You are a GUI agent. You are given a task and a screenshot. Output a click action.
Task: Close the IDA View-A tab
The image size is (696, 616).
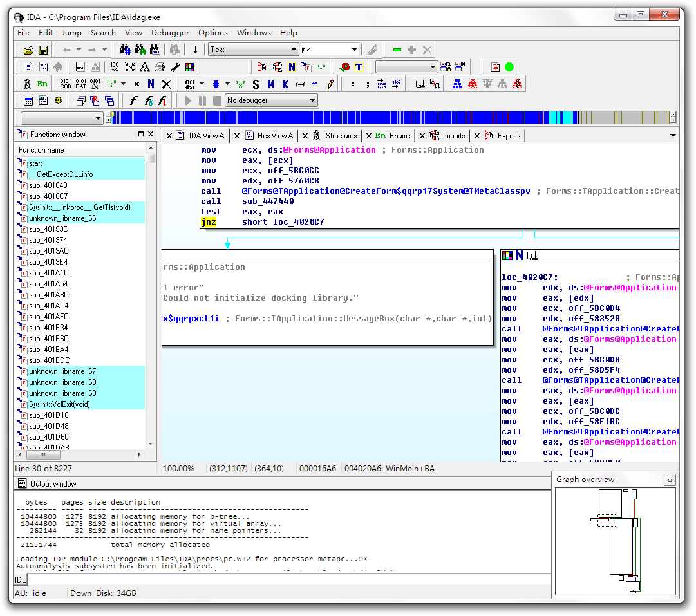[x=169, y=136]
